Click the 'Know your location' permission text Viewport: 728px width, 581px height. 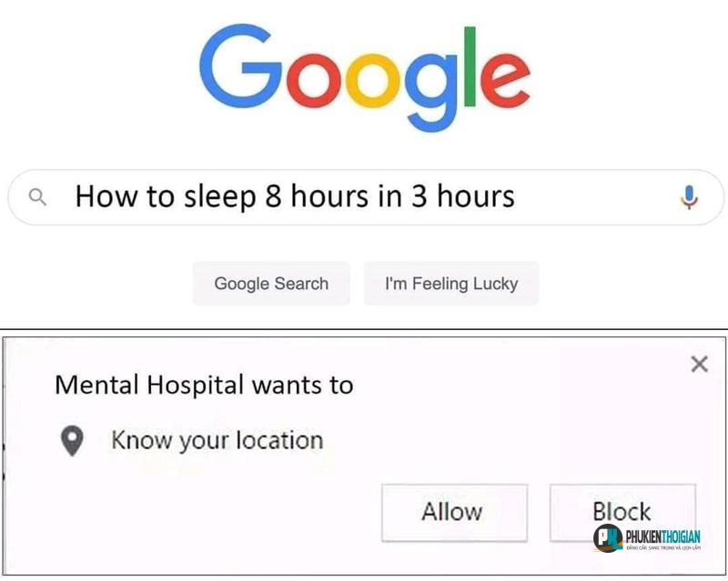click(217, 440)
